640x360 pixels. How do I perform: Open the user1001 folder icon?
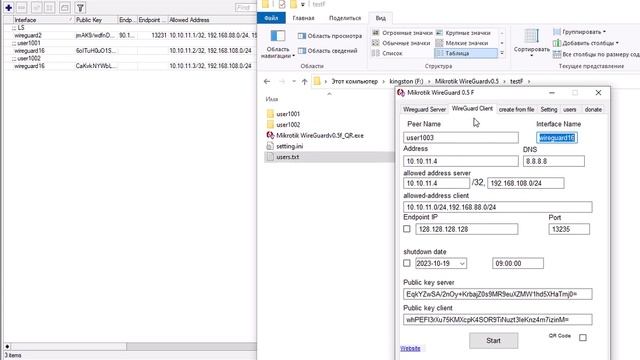(270, 114)
